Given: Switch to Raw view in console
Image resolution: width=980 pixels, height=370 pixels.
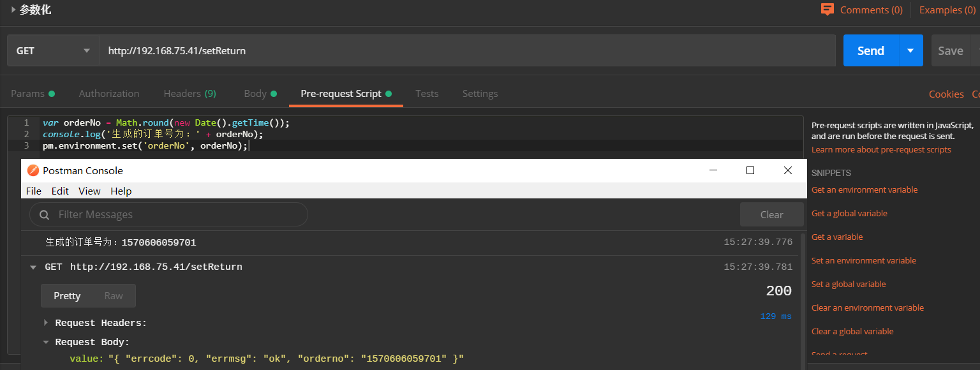Looking at the screenshot, I should click(114, 295).
